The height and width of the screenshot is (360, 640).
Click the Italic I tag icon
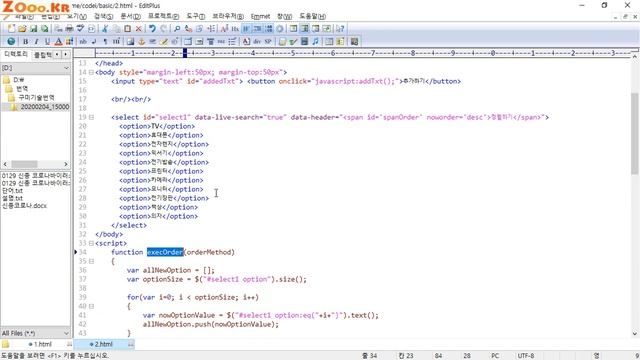36,41
